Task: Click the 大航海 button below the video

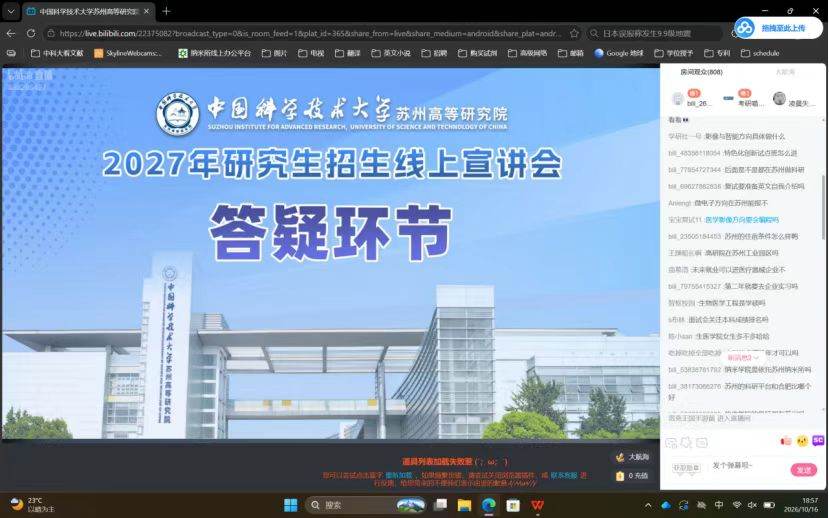Action: pyautogui.click(x=632, y=457)
